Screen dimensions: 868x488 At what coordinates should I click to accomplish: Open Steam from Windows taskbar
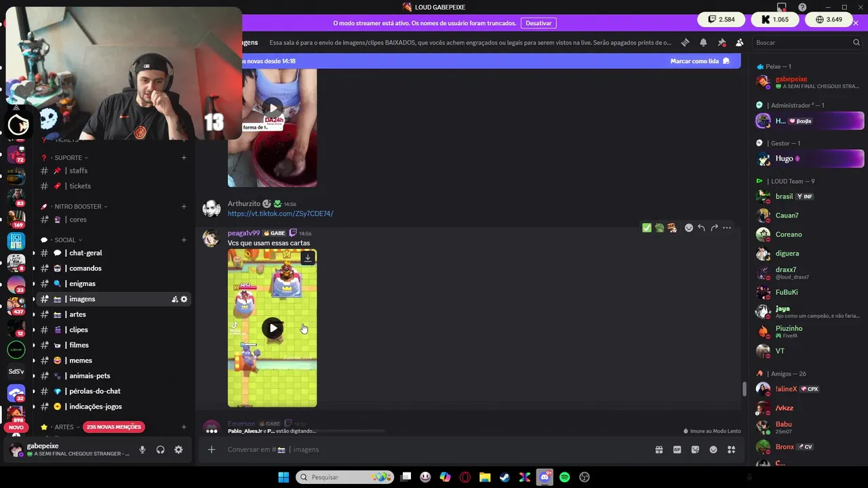point(505,477)
